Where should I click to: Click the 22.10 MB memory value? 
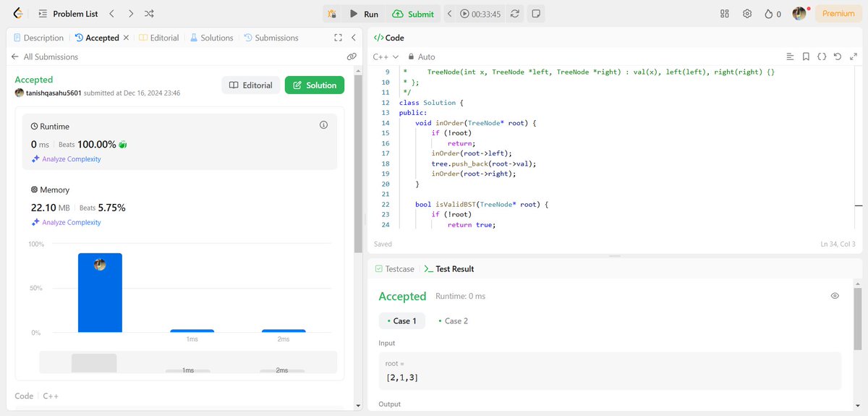(51, 208)
